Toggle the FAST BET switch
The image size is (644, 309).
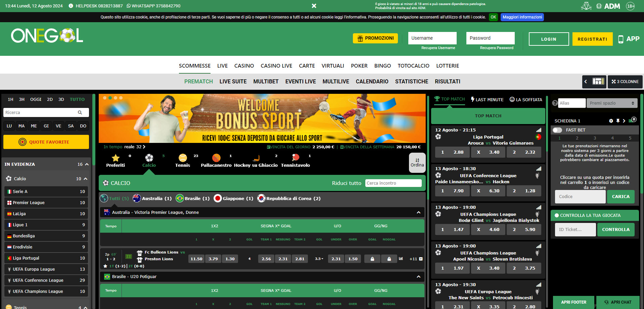coord(557,130)
